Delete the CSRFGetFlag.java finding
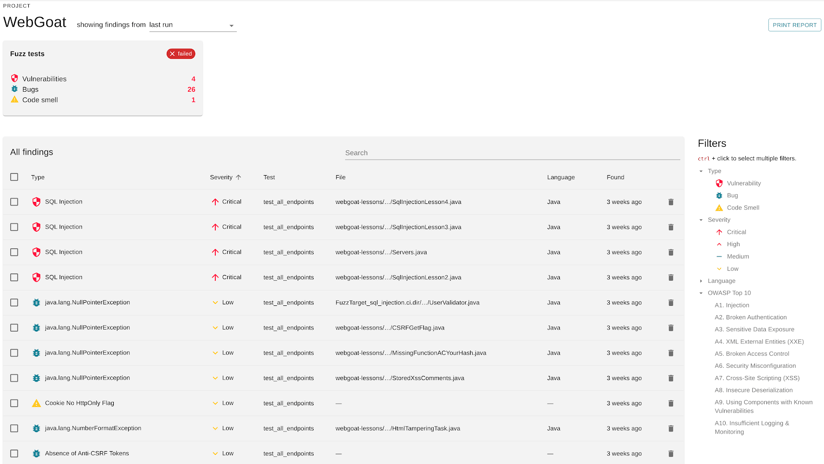Screen dimensions: 824x464 (671, 328)
